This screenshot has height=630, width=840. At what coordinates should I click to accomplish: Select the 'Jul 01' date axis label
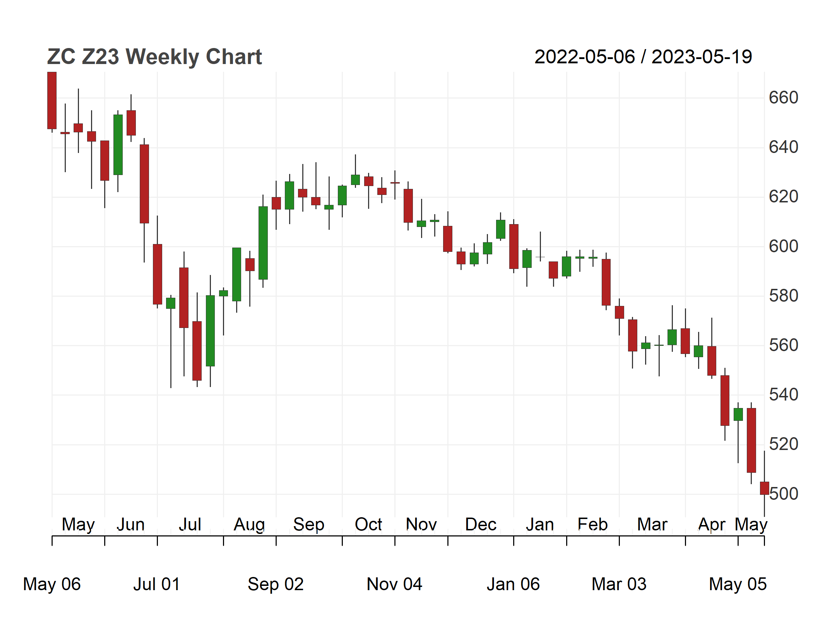[156, 584]
